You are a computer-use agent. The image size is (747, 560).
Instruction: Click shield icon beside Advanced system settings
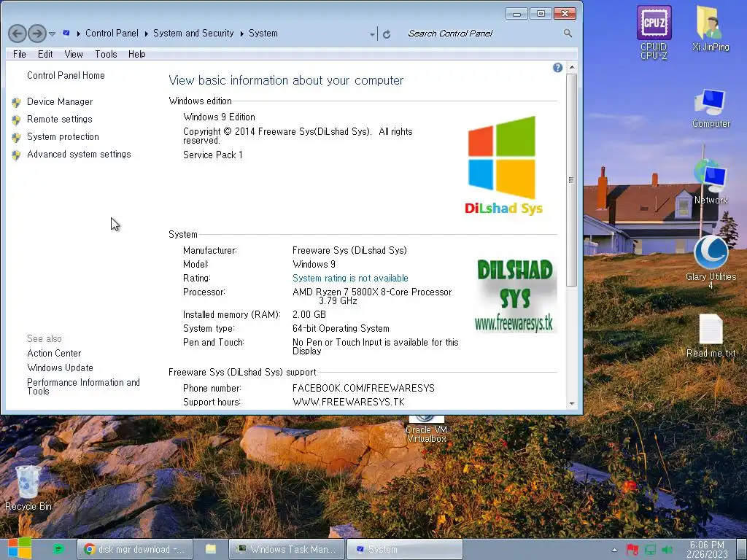point(16,155)
